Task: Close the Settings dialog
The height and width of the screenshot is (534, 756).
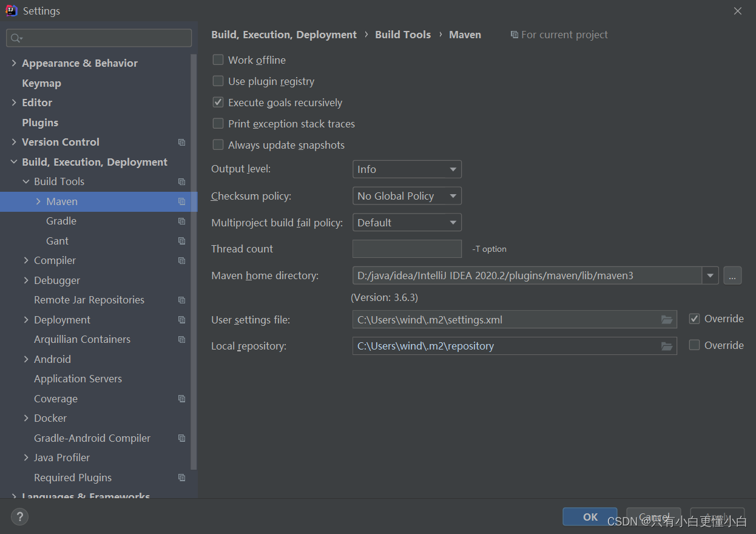Action: tap(738, 11)
